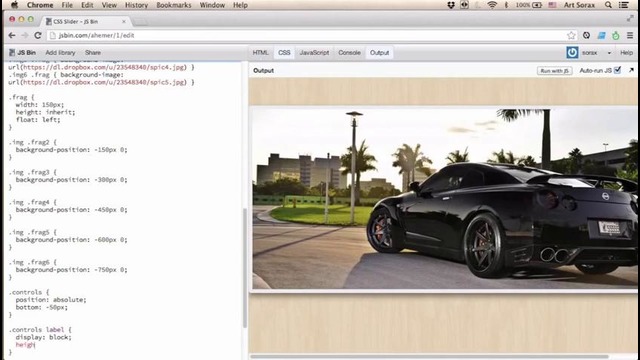This screenshot has height=360, width=640.
Task: Click the Bluetooth menu bar icon
Action: [506, 5]
